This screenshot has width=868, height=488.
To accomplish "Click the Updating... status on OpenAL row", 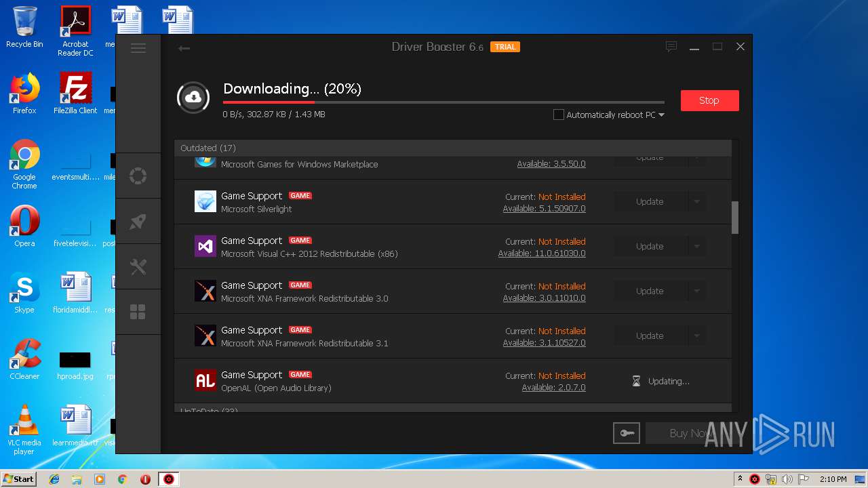I will 669,381.
